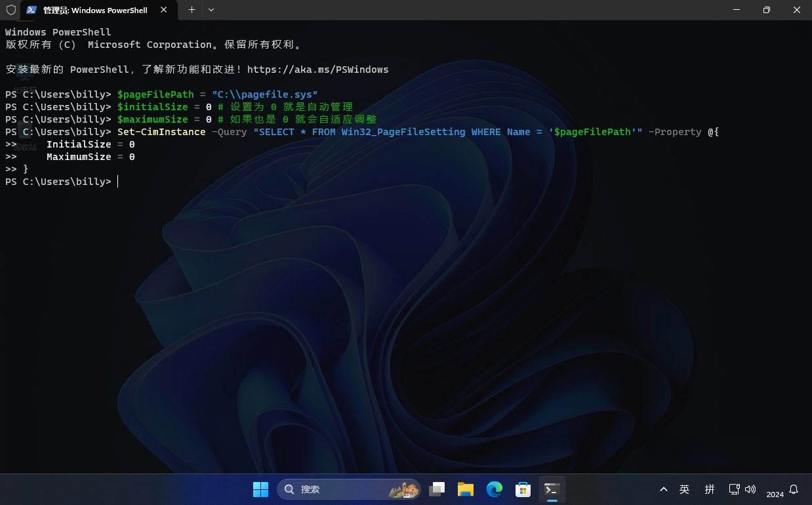
Task: Open a new terminal tab with plus button
Action: point(192,10)
